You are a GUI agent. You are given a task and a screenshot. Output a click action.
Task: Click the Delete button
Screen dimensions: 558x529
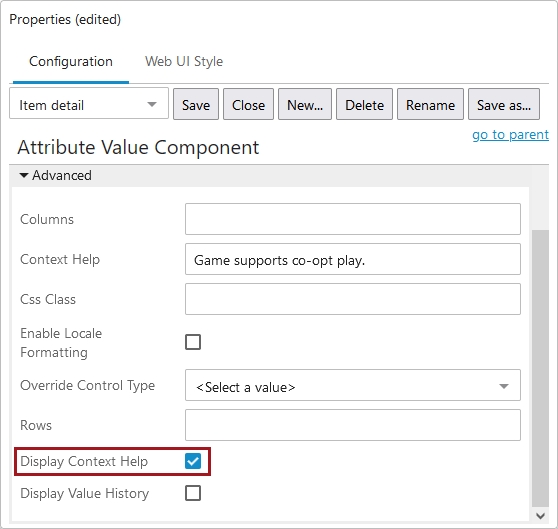364,104
